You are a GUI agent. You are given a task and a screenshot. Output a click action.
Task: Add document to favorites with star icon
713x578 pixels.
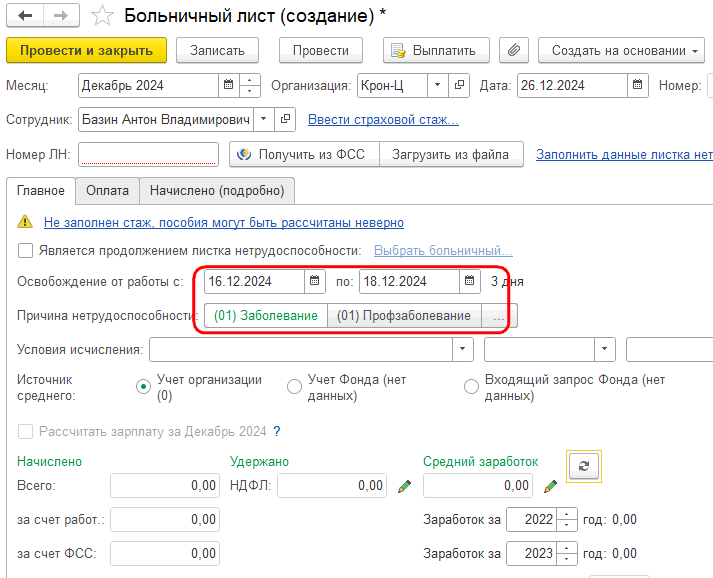[102, 16]
